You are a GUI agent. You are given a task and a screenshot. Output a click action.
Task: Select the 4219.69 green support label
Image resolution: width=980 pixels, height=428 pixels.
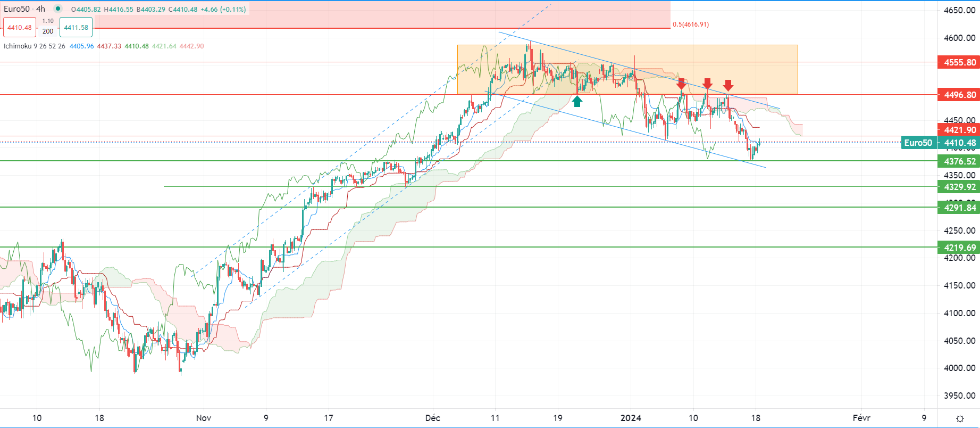[959, 248]
